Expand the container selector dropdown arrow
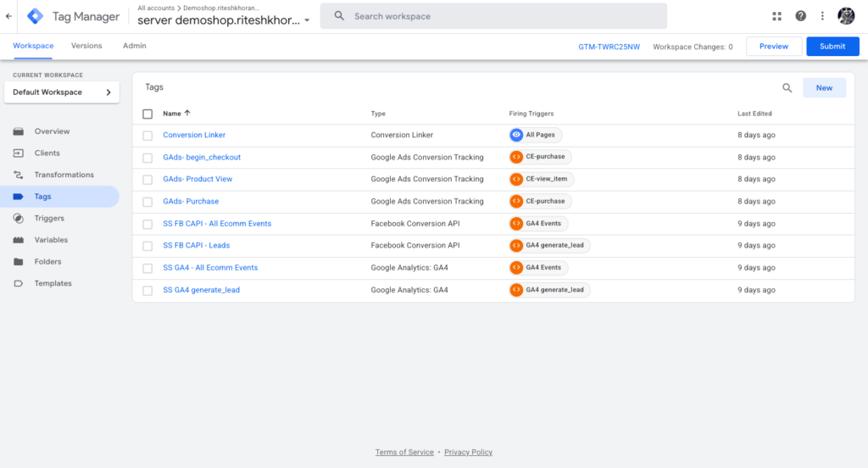Screen dimensions: 868x468 pos(306,20)
